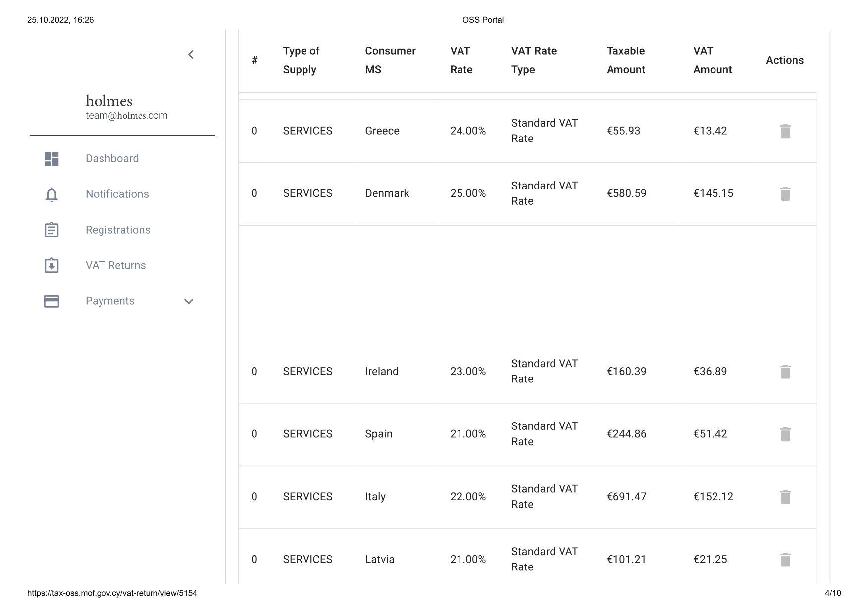
Task: Click the €13.42 VAT amount
Action: coord(710,131)
